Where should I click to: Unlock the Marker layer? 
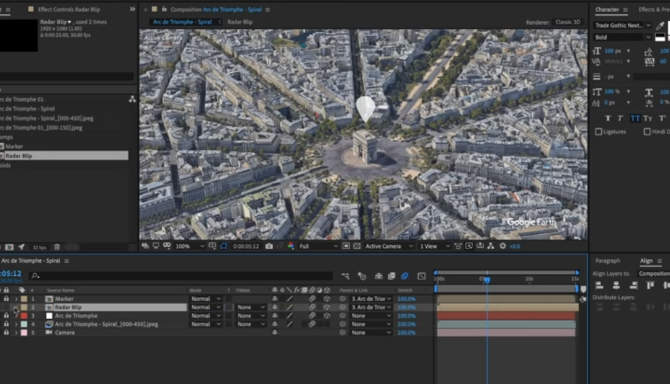pos(6,299)
